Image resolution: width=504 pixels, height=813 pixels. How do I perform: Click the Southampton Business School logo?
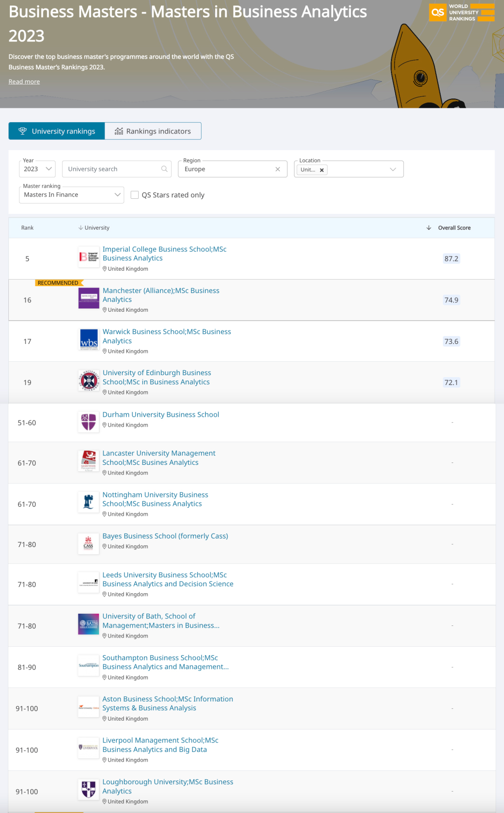[89, 666]
